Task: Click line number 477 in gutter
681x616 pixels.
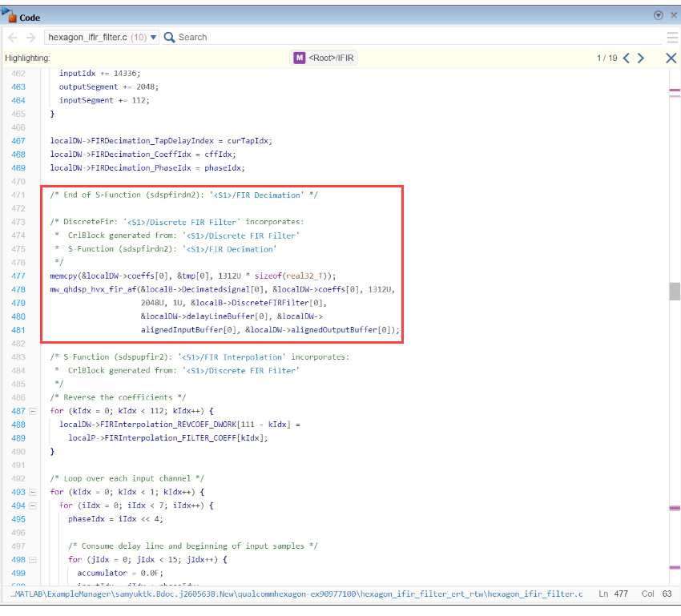Action: [x=18, y=276]
